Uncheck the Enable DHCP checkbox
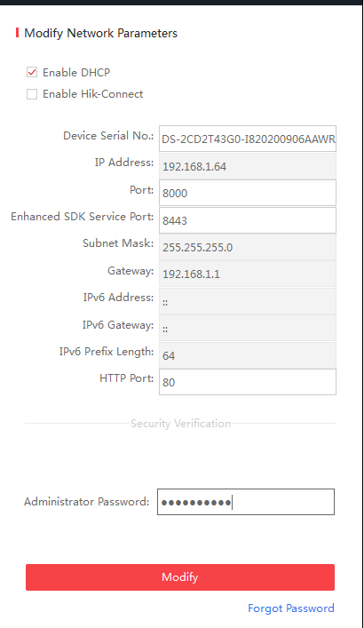Screen dimensions: 364x628 (x=32, y=73)
